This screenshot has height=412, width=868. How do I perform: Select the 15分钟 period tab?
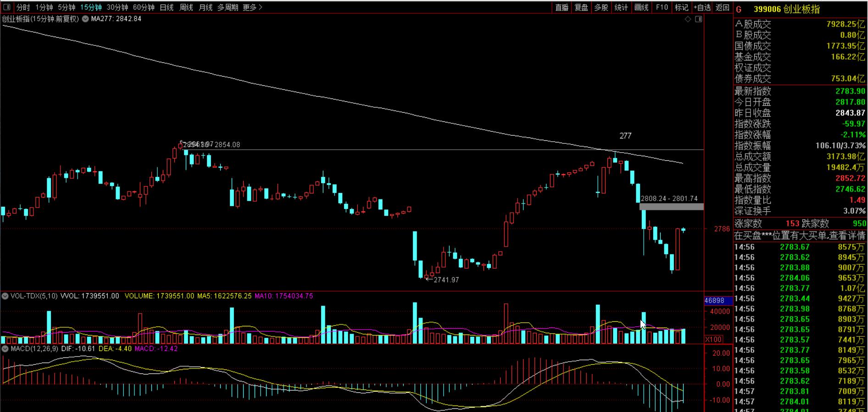91,7
